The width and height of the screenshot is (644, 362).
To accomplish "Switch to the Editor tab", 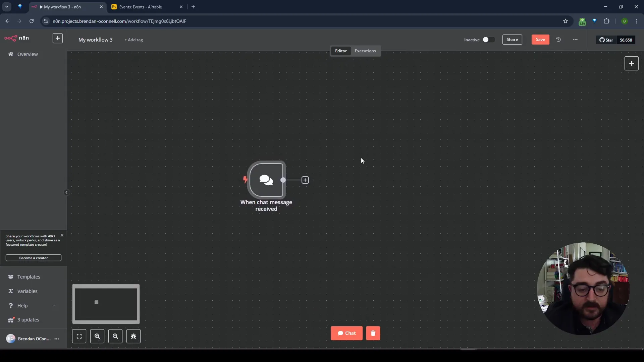I will click(x=340, y=50).
